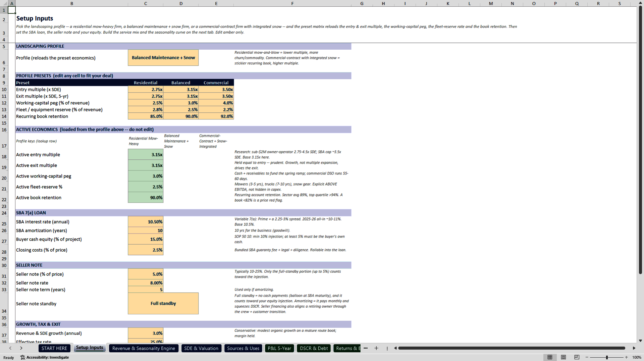The height and width of the screenshot is (361, 644).
Task: Select Seller note standby Full standby cell
Action: coord(163,303)
